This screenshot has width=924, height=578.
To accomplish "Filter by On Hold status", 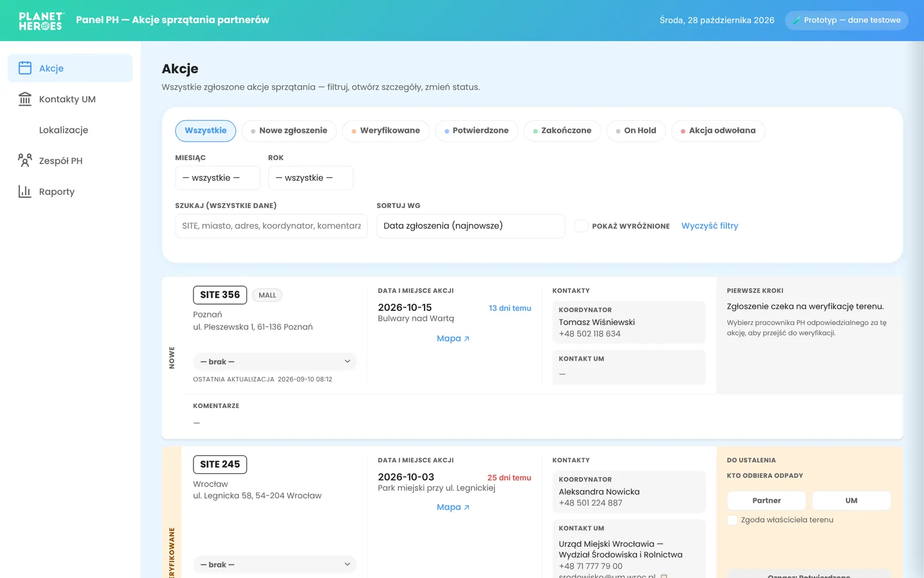I will [636, 131].
